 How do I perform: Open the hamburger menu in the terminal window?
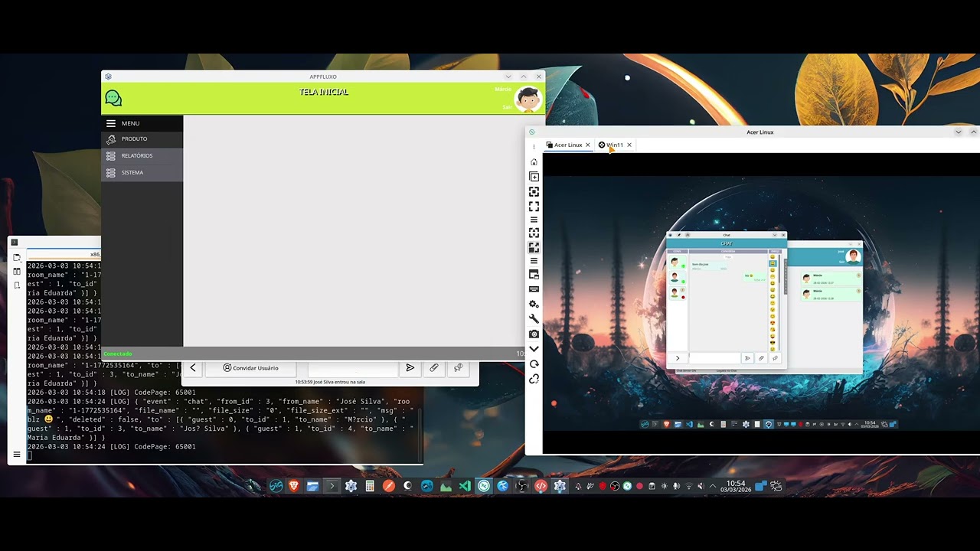(16, 455)
